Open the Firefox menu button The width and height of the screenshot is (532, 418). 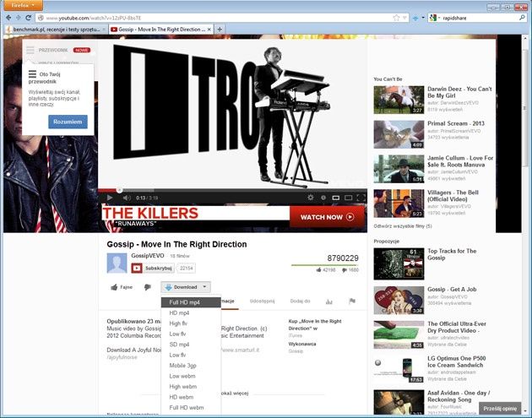pyautogui.click(x=23, y=5)
